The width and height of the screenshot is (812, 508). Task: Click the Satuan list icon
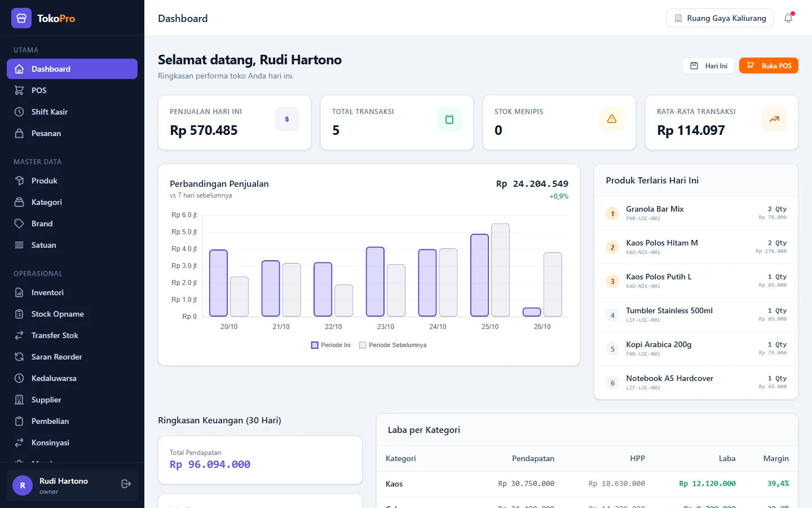pyautogui.click(x=19, y=245)
